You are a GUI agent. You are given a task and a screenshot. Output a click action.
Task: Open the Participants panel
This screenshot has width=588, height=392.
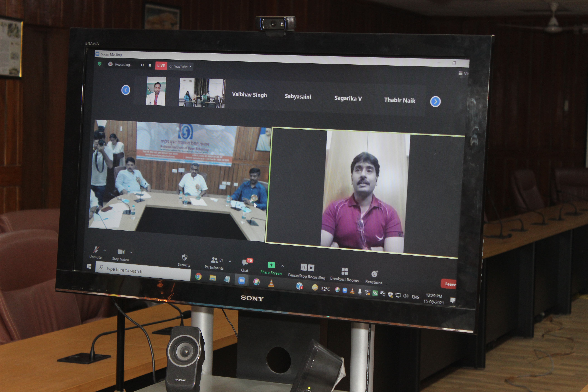point(214,261)
